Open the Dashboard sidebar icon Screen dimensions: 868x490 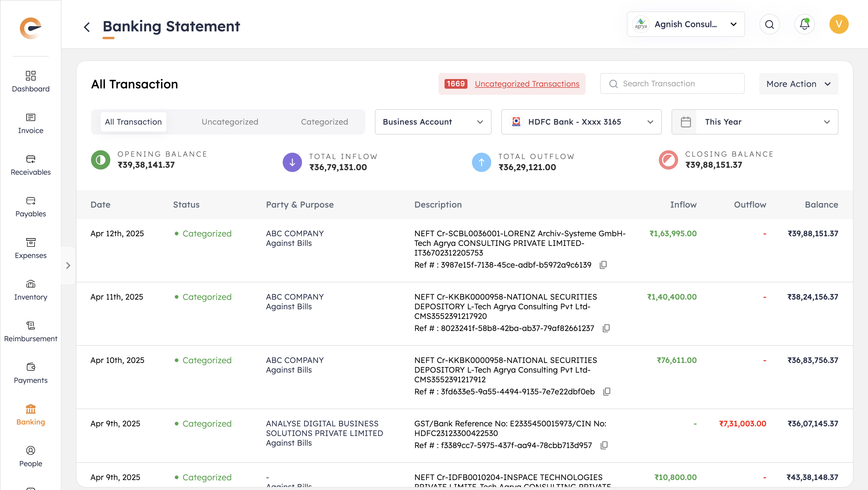point(31,75)
